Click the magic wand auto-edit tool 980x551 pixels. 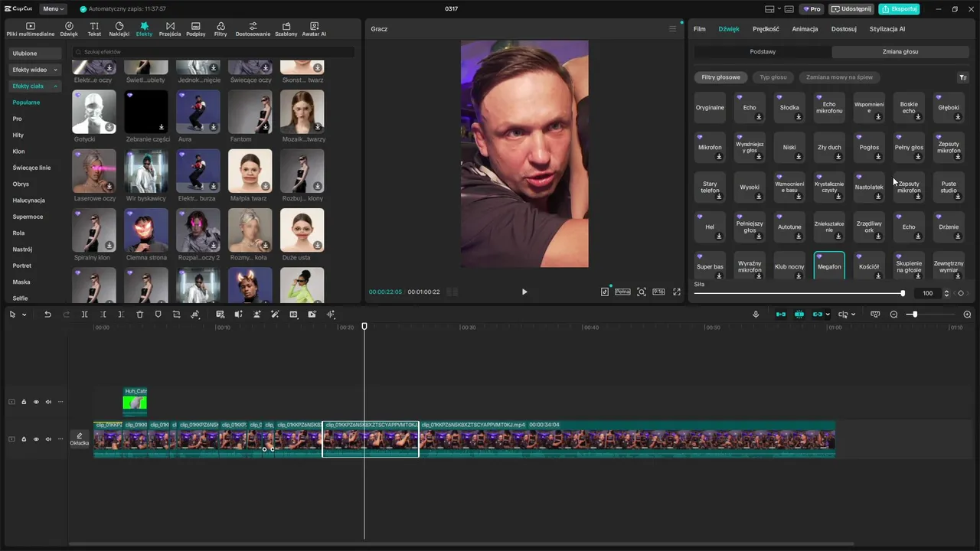coord(275,315)
